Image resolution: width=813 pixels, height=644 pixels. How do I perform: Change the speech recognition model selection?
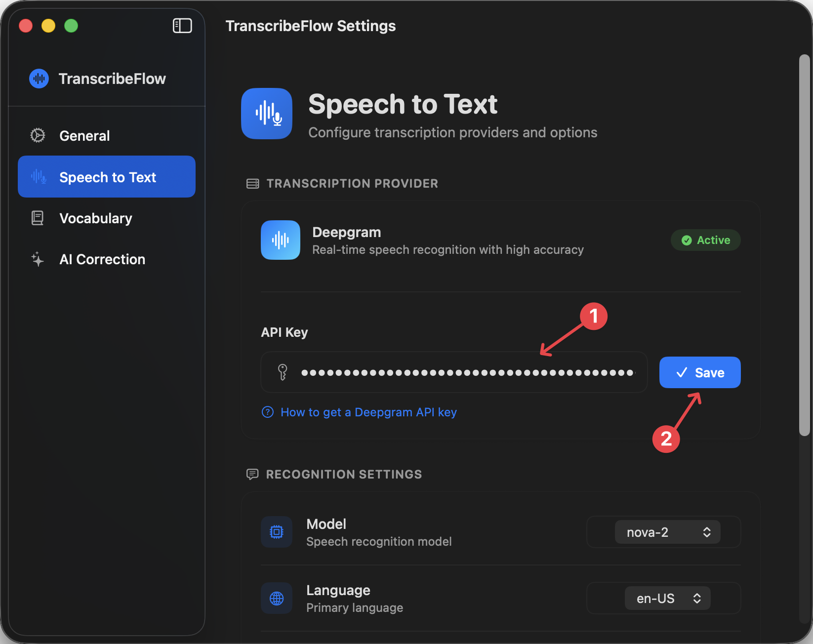pos(664,532)
